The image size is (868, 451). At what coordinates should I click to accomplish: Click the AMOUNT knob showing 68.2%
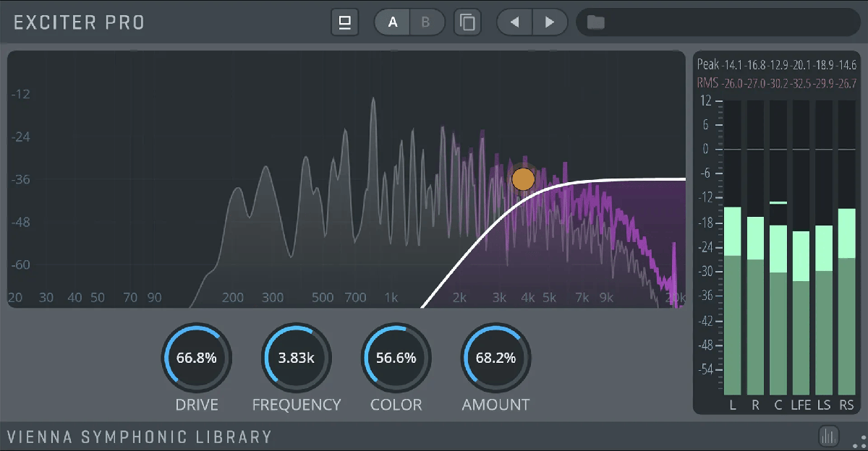click(x=496, y=358)
